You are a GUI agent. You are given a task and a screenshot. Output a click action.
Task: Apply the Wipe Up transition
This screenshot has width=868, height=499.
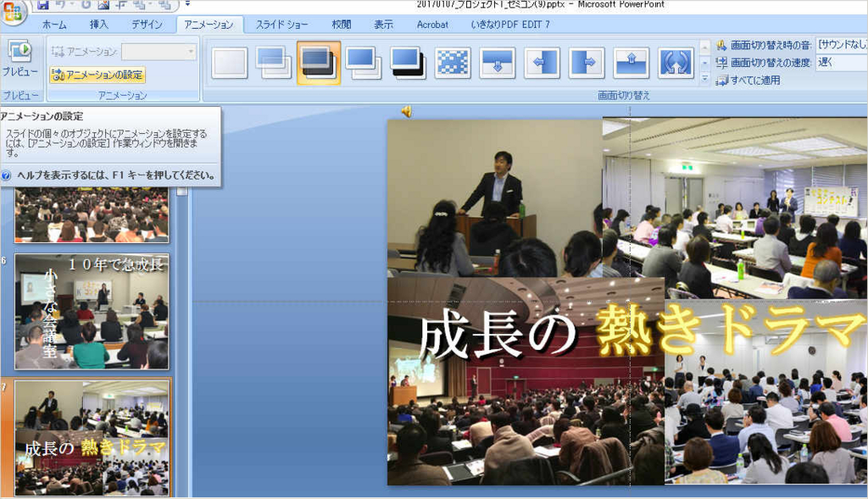tap(631, 63)
